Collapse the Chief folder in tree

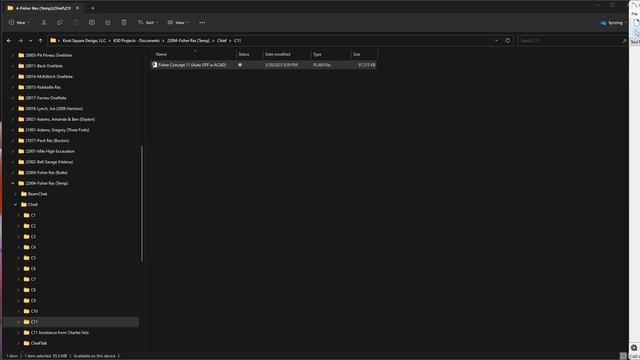pos(16,204)
